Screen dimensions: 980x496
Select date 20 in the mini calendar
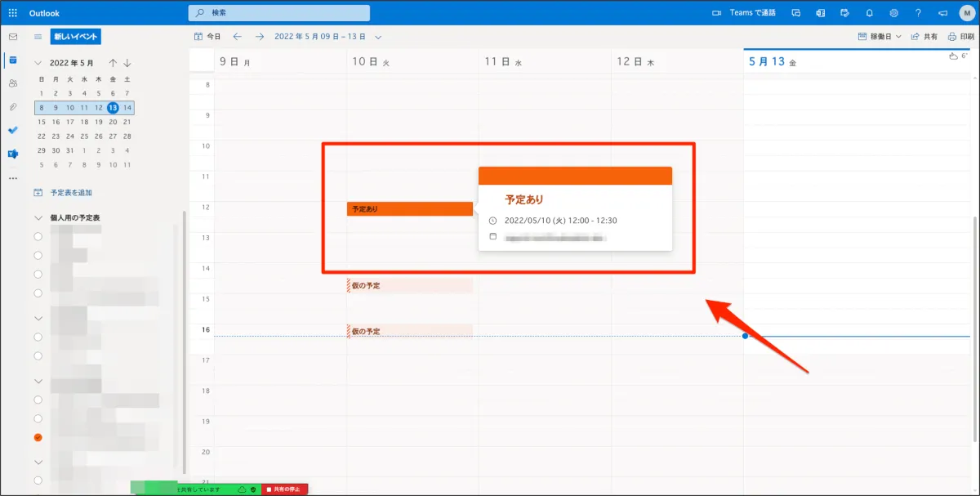[x=113, y=122]
